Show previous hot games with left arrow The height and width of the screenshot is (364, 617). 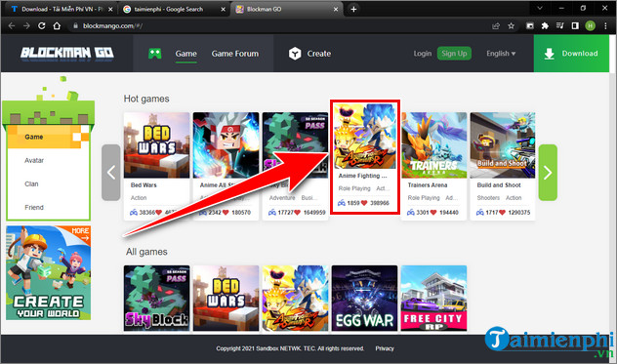pyautogui.click(x=111, y=173)
